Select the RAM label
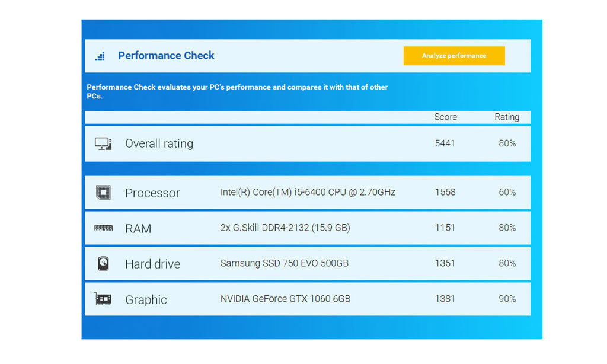 [x=138, y=228]
